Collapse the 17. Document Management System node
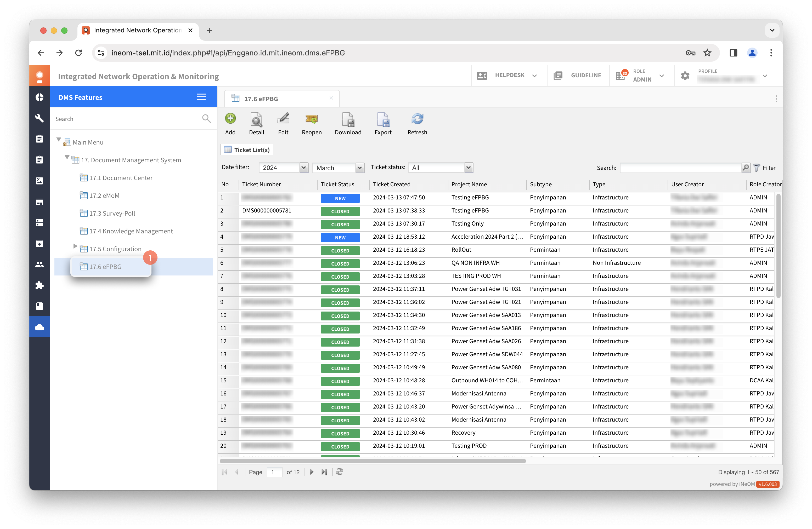Screen dimensions: 812x529 click(x=67, y=158)
